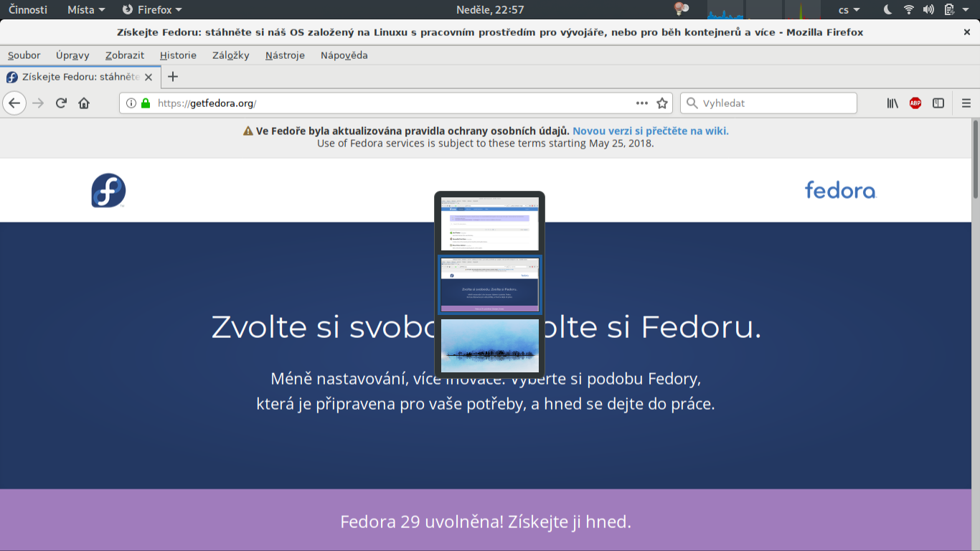The image size is (980, 551).
Task: Open the Library bookmarks icon
Action: (x=892, y=103)
